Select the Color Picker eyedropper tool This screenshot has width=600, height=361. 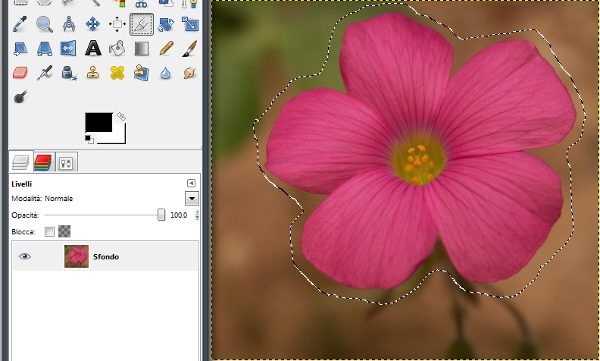(x=20, y=24)
